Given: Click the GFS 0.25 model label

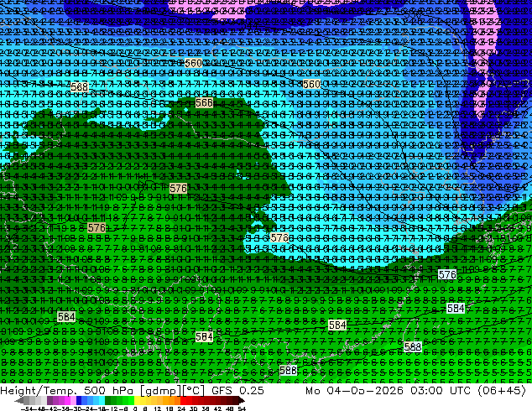Looking at the screenshot, I should click(237, 390).
